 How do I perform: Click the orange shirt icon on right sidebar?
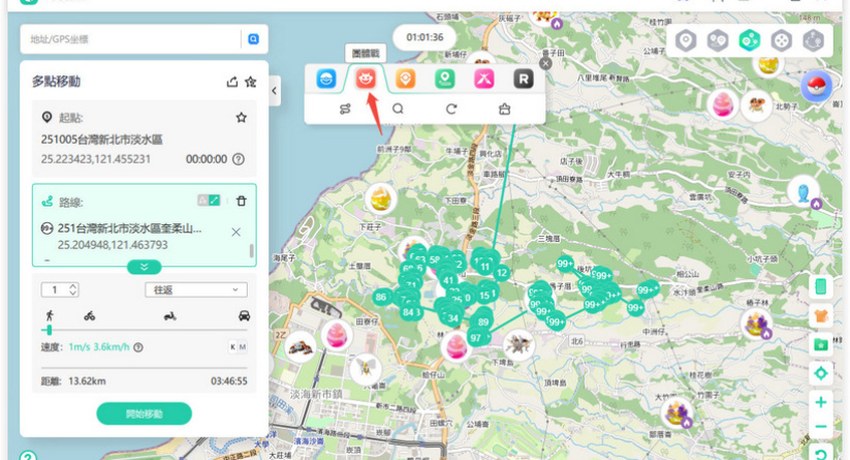[821, 316]
